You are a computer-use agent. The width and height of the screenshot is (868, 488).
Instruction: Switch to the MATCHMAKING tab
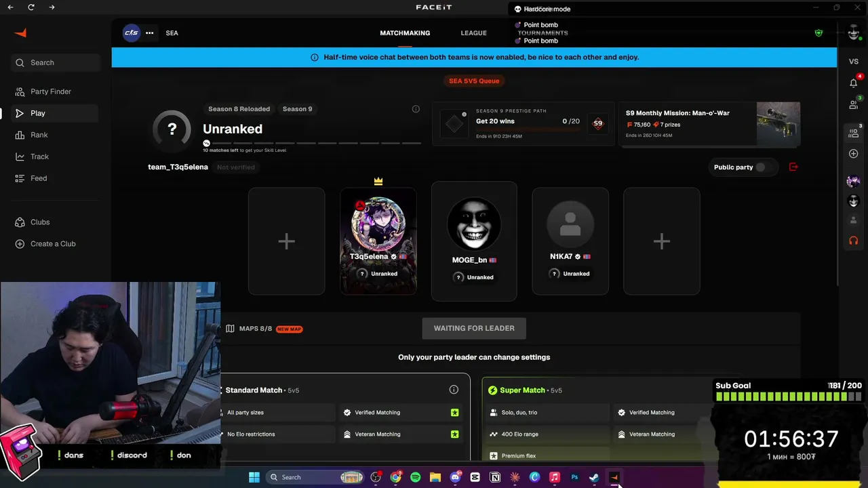coord(405,33)
